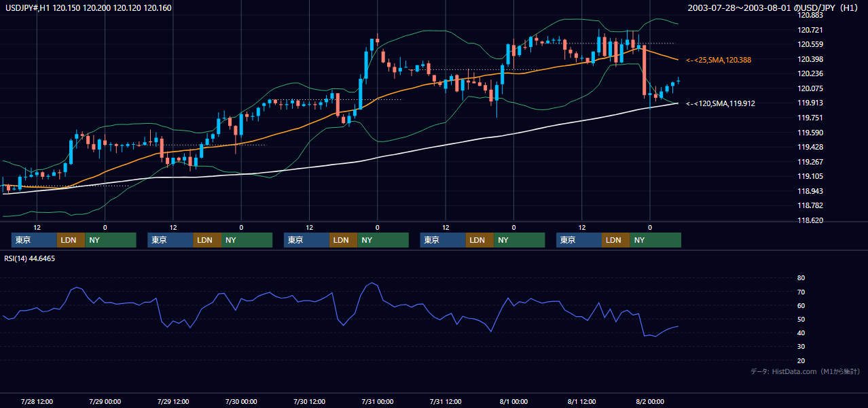868x408 pixels.
Task: Click RSI scale value 80
Action: [x=801, y=278]
